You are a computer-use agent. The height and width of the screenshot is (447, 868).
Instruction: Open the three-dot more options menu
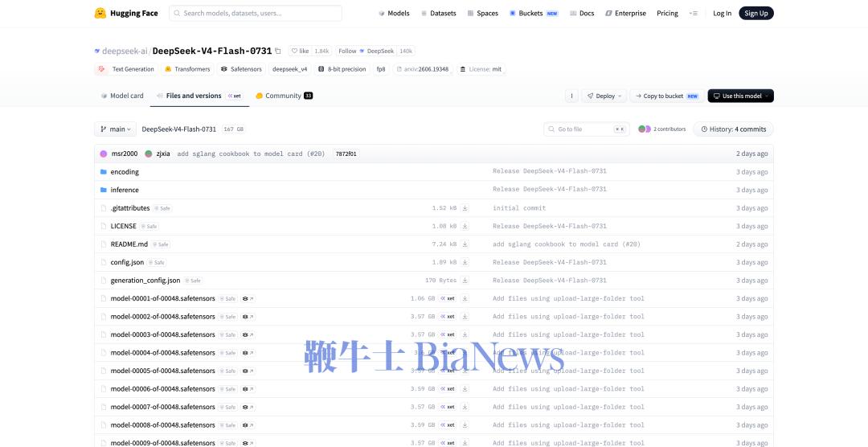572,96
